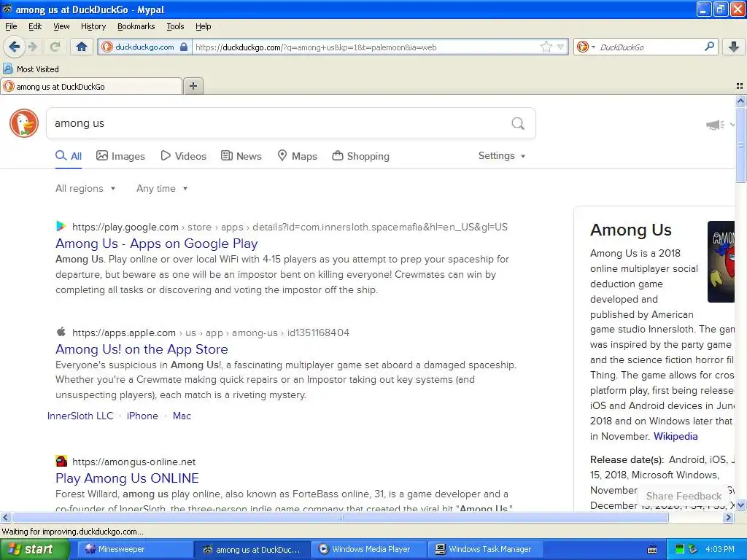
Task: Click the Forward navigation arrow
Action: [x=32, y=47]
